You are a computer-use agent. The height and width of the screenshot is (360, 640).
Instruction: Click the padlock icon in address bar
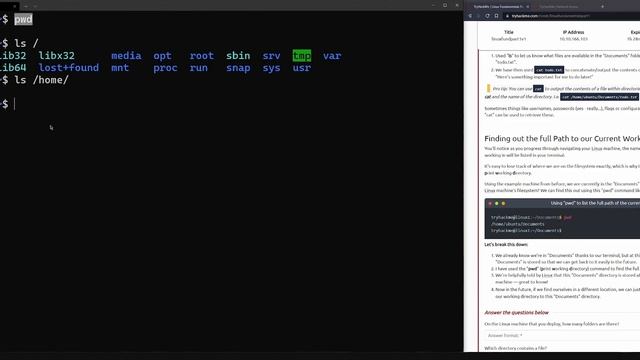coord(507,16)
